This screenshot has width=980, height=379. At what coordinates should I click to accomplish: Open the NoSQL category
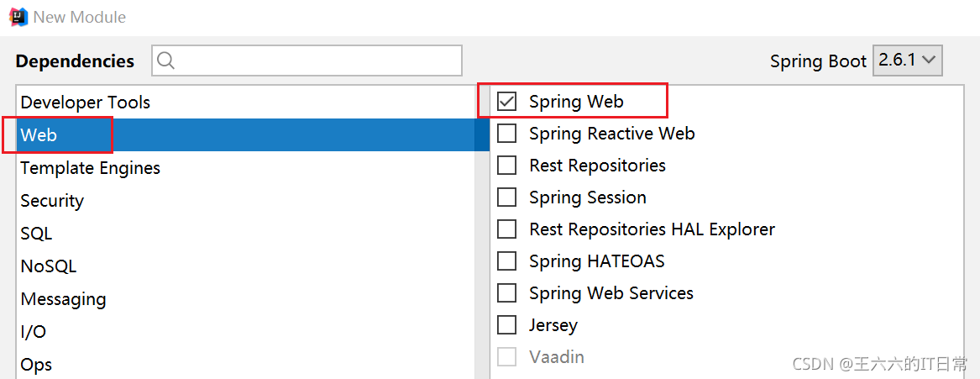point(245,266)
